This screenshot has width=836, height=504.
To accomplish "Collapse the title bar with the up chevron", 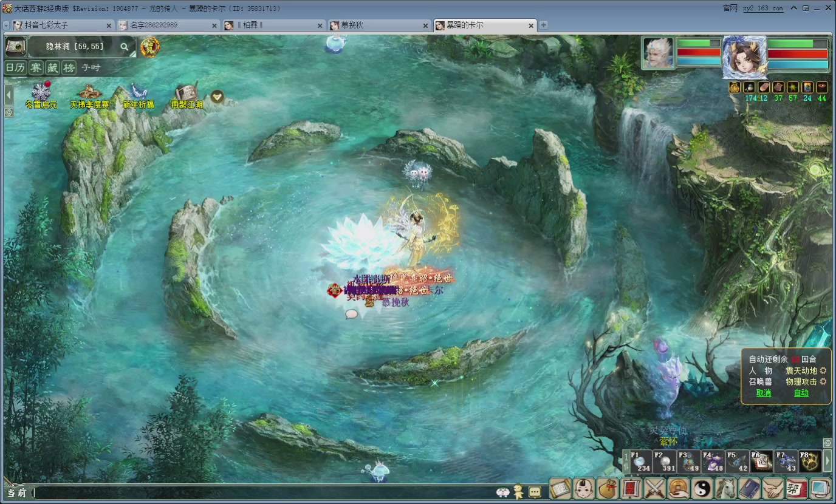I will click(x=795, y=9).
